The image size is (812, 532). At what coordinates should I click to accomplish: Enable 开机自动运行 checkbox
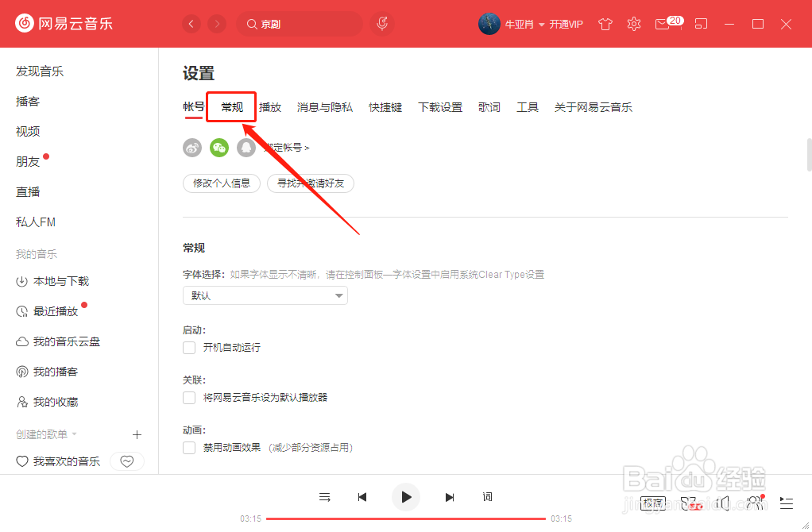coord(189,347)
